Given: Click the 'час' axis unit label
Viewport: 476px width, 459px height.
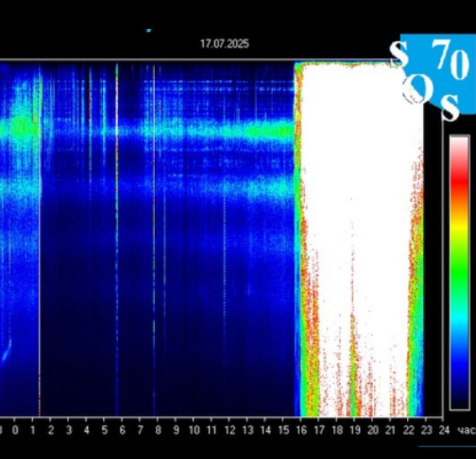Looking at the screenshot, I should click(x=466, y=430).
